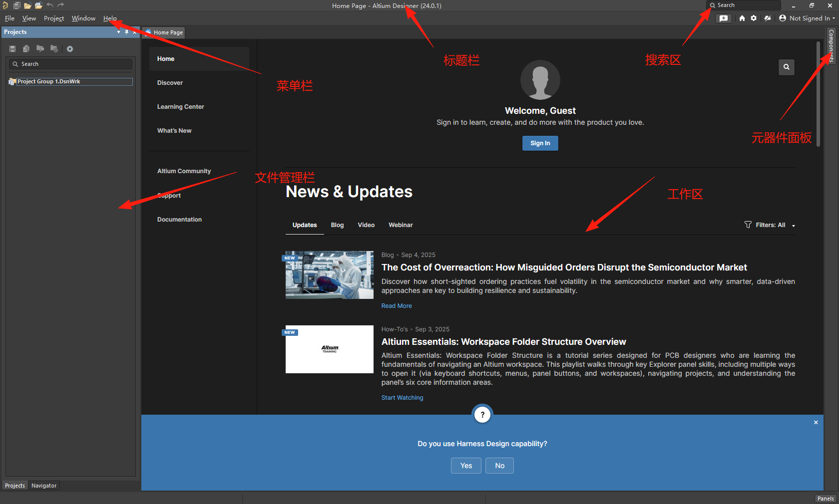Open The Cost of Overreaction article title
This screenshot has width=839, height=504.
[x=564, y=267]
